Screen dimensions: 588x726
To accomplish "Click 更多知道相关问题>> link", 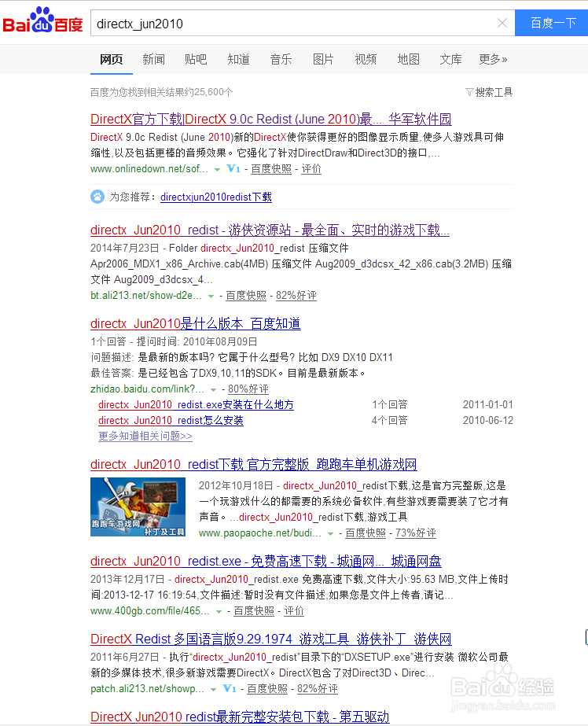I will click(x=145, y=437).
